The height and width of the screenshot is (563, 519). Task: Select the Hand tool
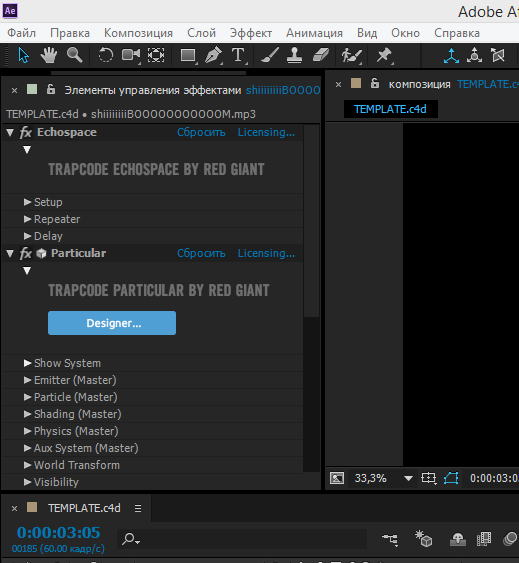48,55
